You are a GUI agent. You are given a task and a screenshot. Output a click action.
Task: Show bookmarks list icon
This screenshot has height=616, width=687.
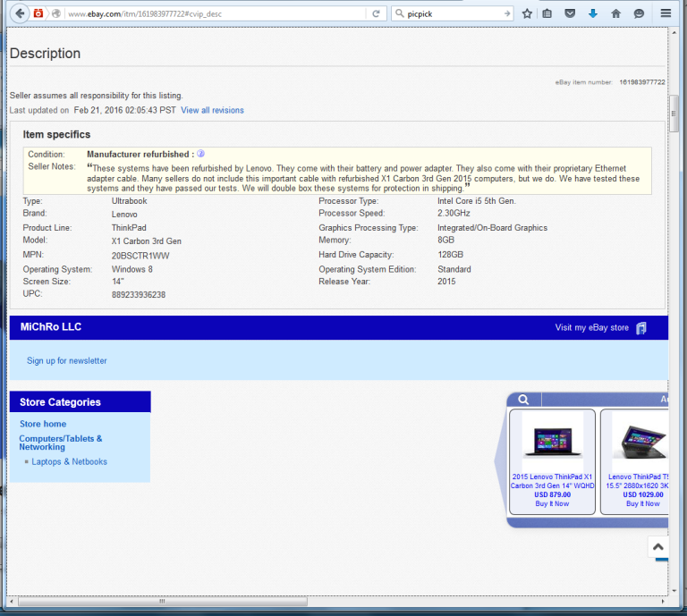[x=547, y=13]
